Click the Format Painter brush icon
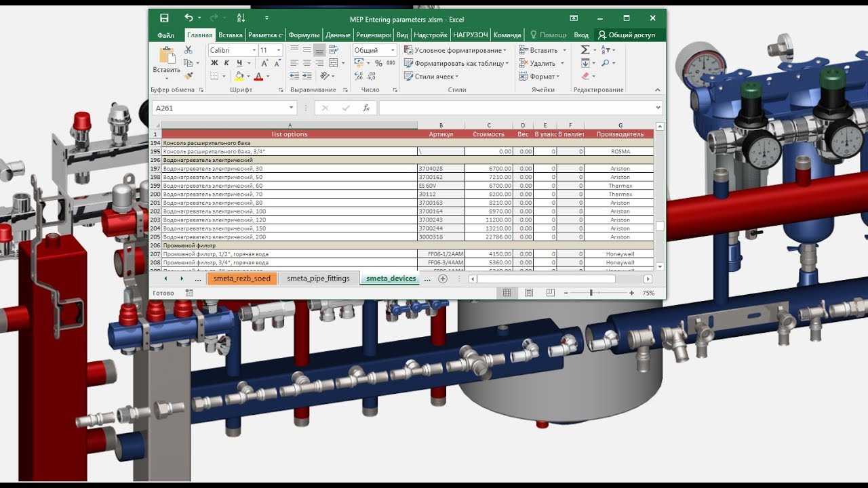Image resolution: width=868 pixels, height=488 pixels. pyautogui.click(x=189, y=76)
